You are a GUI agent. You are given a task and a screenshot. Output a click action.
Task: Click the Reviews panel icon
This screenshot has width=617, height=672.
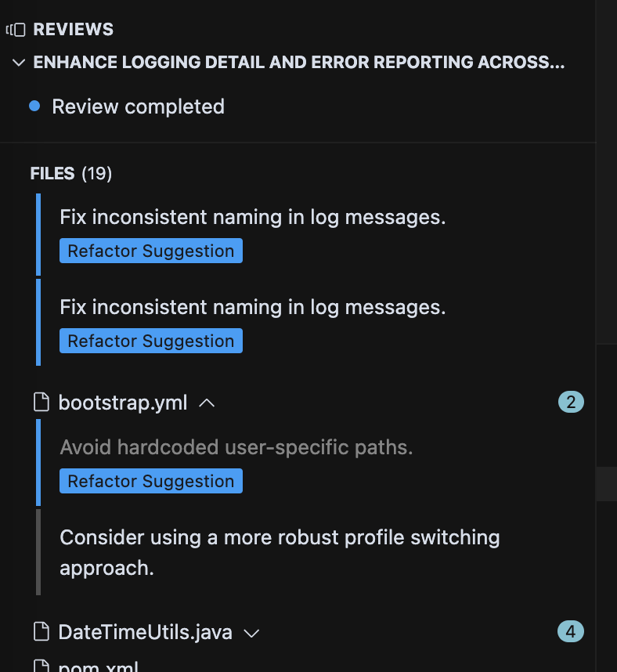pyautogui.click(x=16, y=30)
